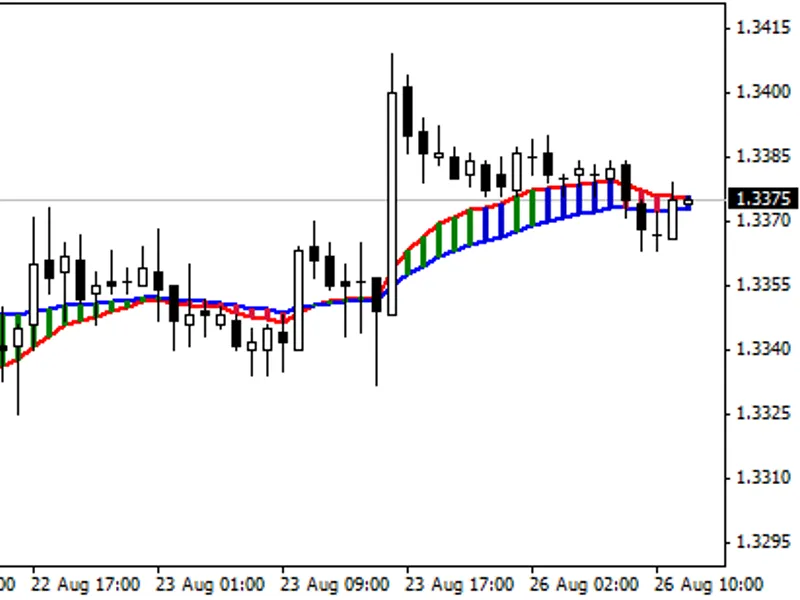Click the current price label 1.3375
Viewport: 800px width, 600px height.
(762, 198)
